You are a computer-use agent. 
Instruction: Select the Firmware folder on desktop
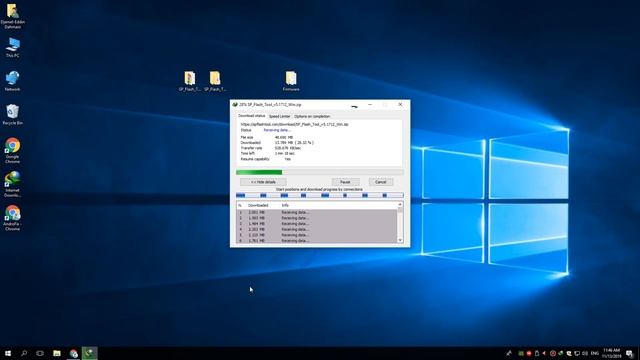tap(291, 81)
